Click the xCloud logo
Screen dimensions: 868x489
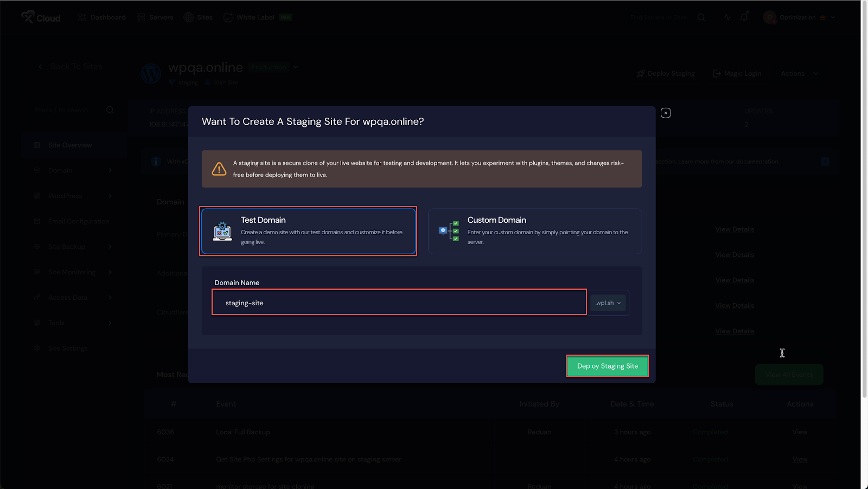(x=41, y=17)
